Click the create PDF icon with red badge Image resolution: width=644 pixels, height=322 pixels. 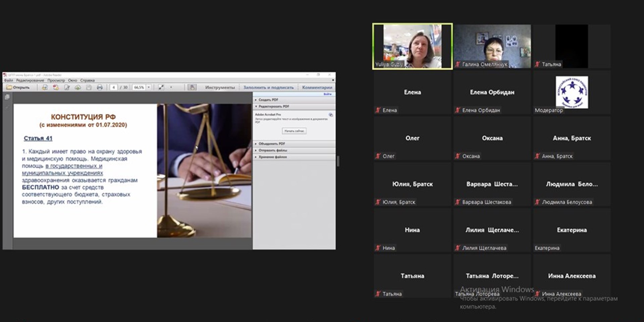pos(56,88)
